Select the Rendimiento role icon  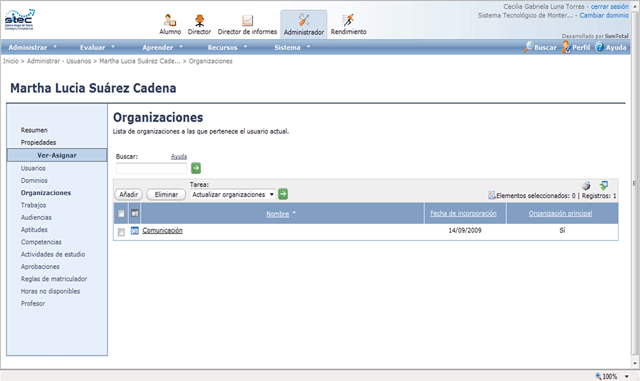[348, 20]
